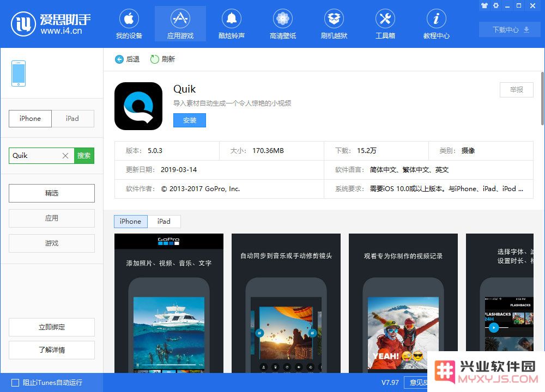Select the 精选 category

(x=51, y=193)
